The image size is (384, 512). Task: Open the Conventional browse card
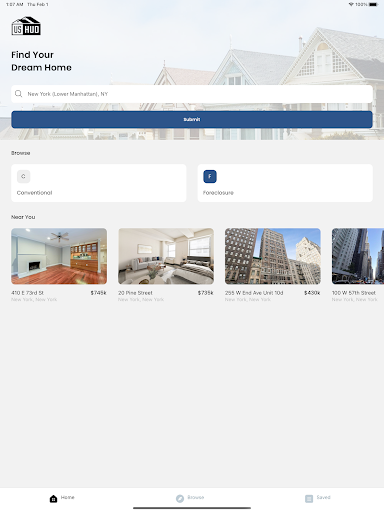point(99,183)
